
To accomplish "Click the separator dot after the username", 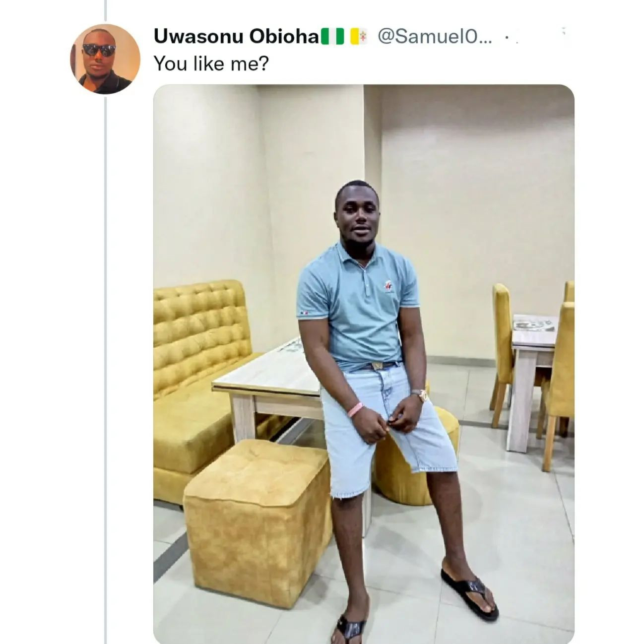I will (507, 38).
